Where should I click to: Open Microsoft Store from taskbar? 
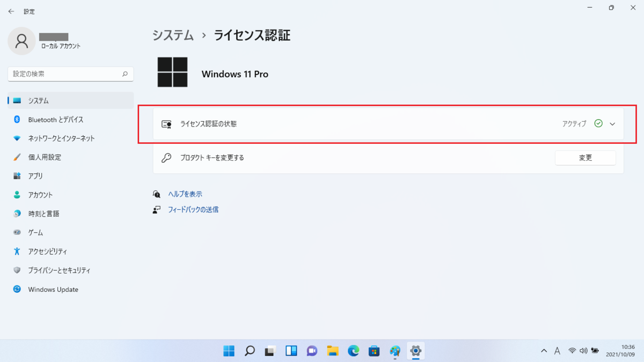click(x=374, y=351)
